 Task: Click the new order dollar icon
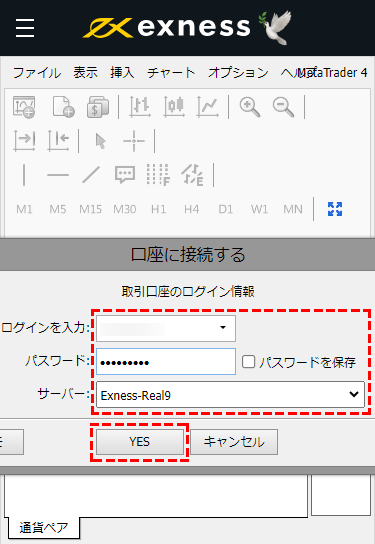pyautogui.click(x=97, y=107)
